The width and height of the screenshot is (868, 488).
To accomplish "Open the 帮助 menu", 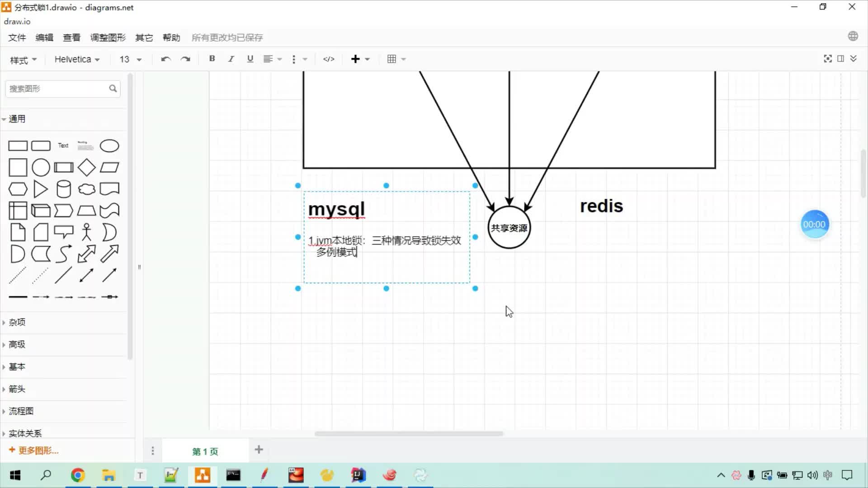I will coord(171,38).
